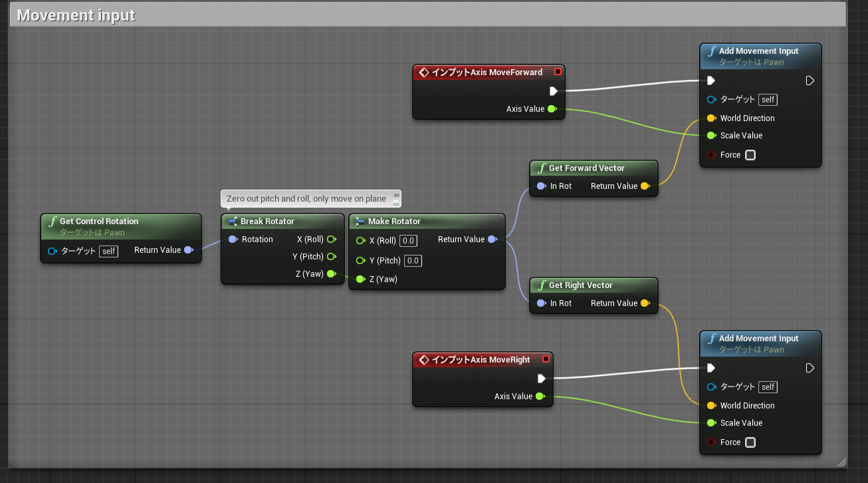
Task: Click Make Rotator Y (Pitch) value field
Action: (413, 261)
